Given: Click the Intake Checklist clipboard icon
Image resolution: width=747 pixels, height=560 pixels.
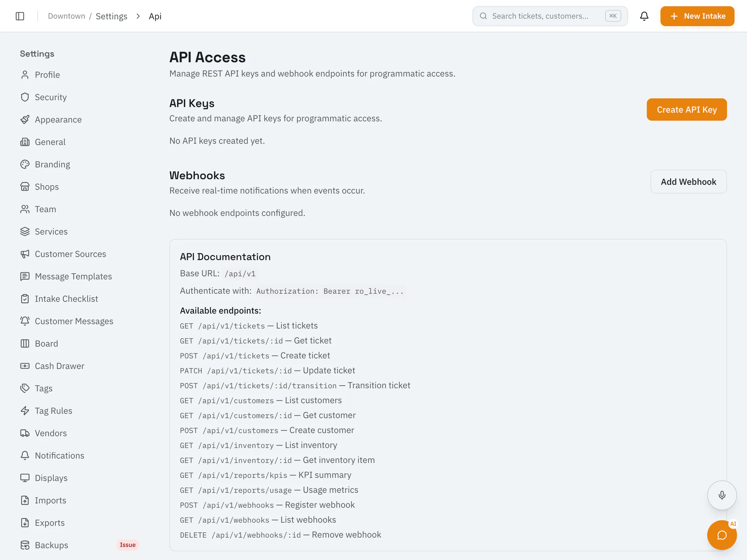Looking at the screenshot, I should click(25, 299).
